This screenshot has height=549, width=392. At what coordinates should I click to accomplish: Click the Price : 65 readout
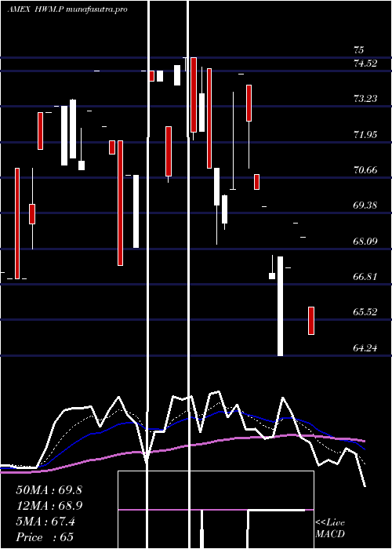[45, 536]
